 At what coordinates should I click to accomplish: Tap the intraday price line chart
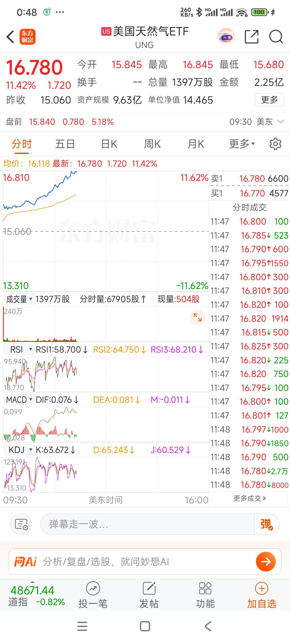(106, 231)
